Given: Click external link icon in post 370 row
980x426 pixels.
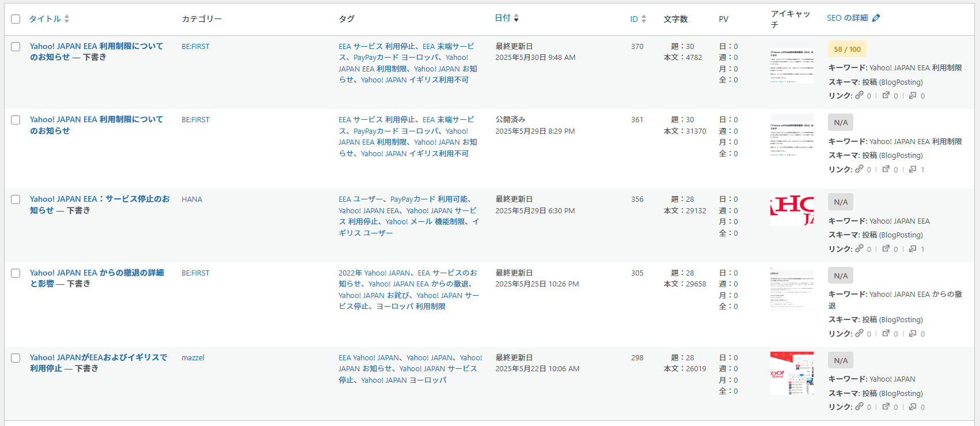Looking at the screenshot, I should pyautogui.click(x=886, y=95).
